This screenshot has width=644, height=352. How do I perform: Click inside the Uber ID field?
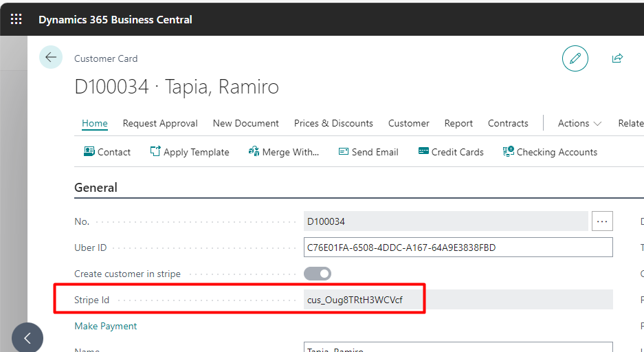[458, 247]
